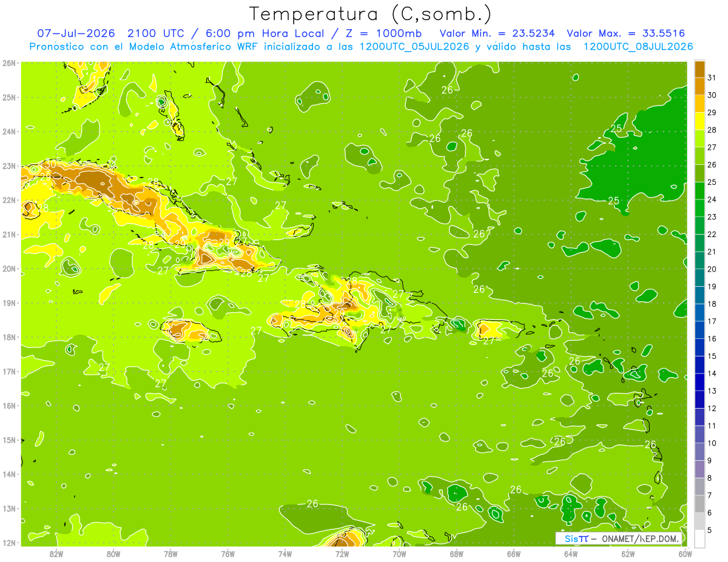Click the "60W" longitude axis label
728x562 pixels.
pyautogui.click(x=685, y=554)
